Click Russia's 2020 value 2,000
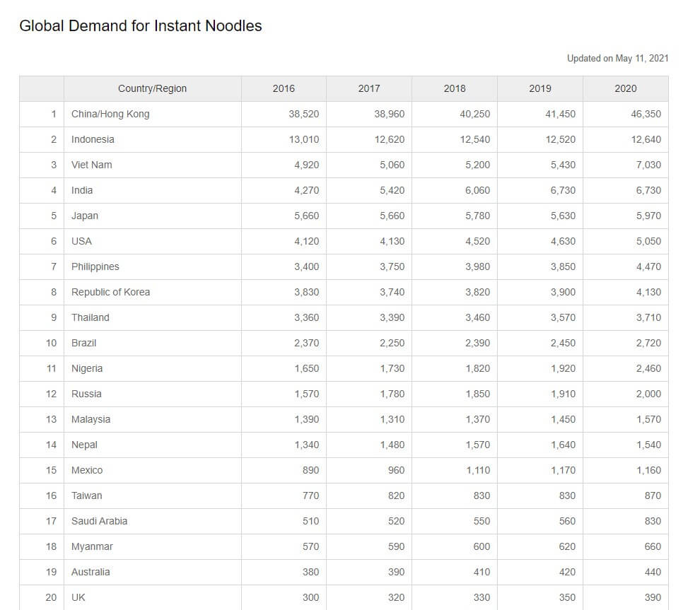The image size is (700, 610). (648, 394)
